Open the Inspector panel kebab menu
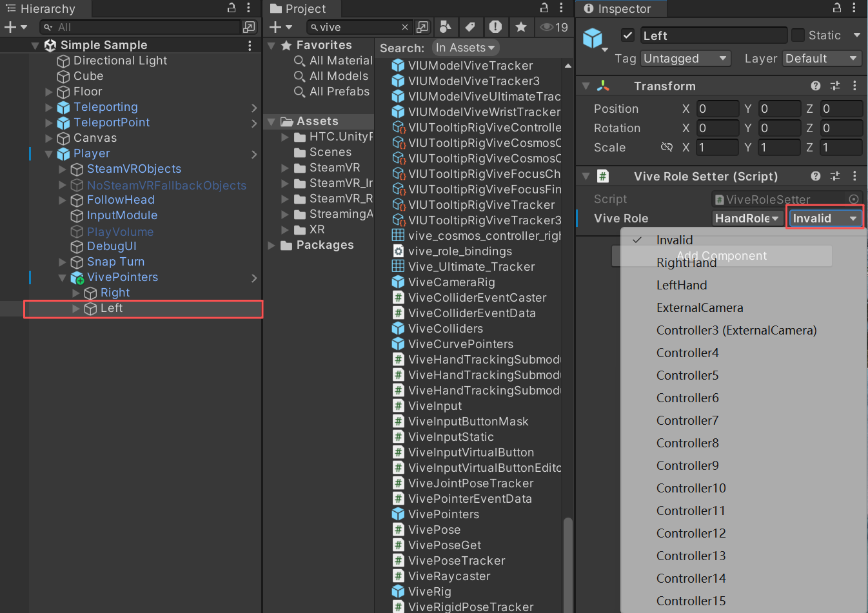Viewport: 868px width, 613px height. [x=854, y=8]
